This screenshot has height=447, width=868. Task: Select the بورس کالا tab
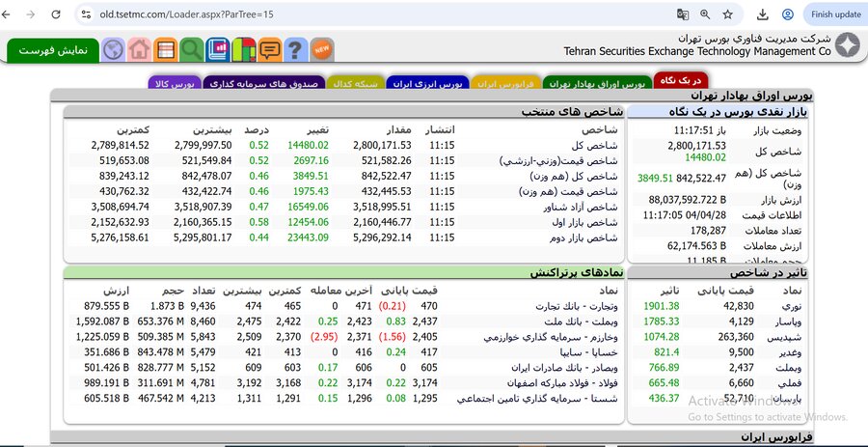175,83
